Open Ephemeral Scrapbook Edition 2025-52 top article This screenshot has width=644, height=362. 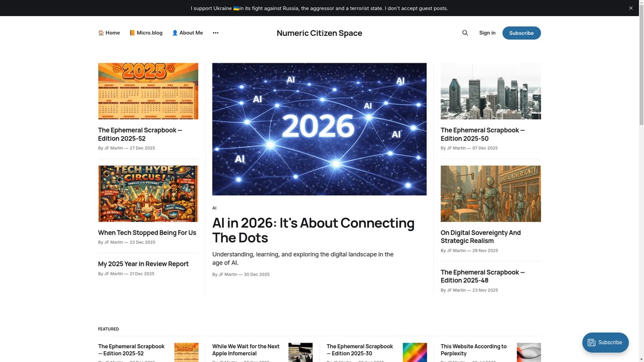click(x=140, y=134)
